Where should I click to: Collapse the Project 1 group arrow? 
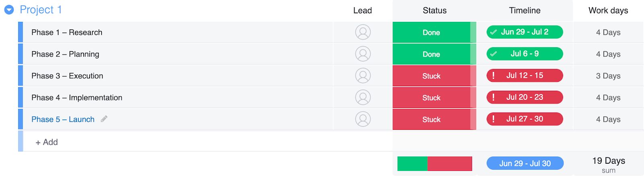click(9, 10)
